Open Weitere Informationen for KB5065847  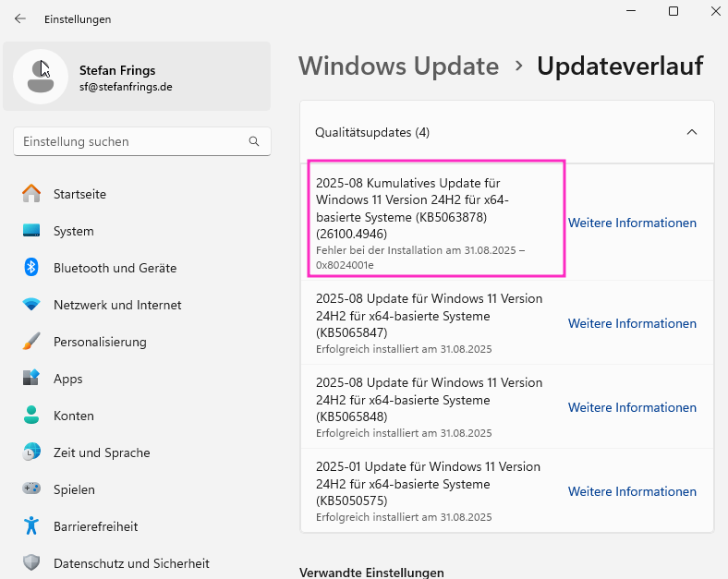(632, 323)
